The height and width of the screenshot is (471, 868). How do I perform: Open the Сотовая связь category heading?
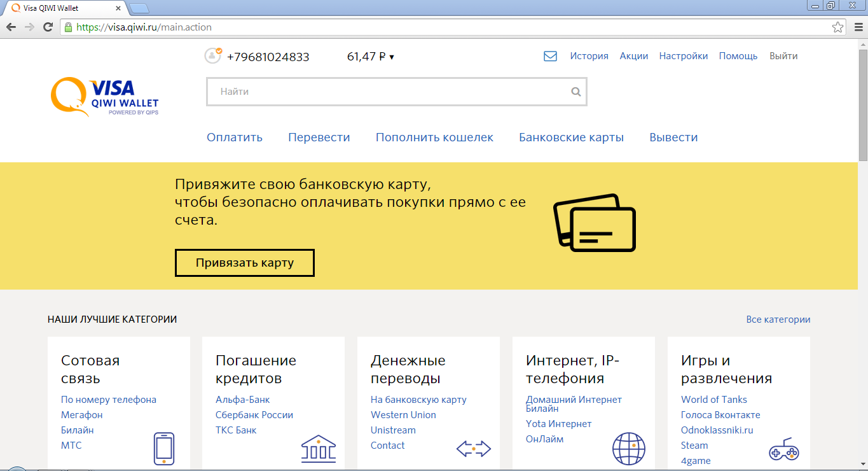pos(90,369)
